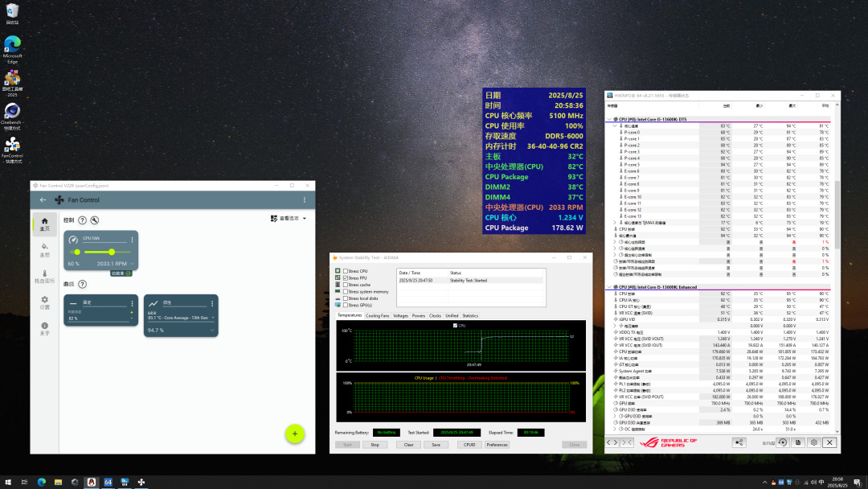Switch to Voltages tab
Screen dimensions: 868x489
click(401, 315)
